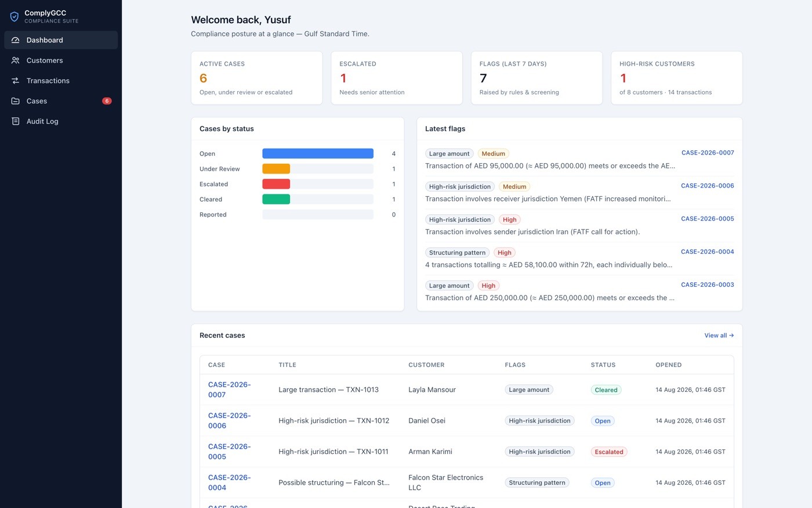Select the Customers people icon in sidebar
This screenshot has height=508, width=812.
(x=16, y=60)
